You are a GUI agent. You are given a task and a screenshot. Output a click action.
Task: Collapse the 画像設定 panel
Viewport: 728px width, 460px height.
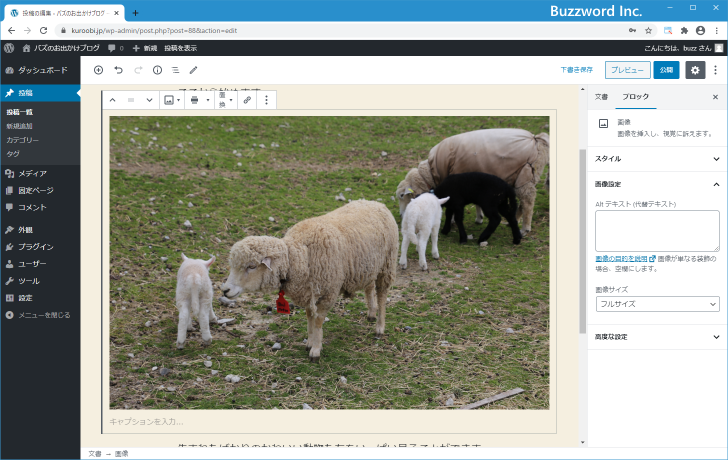click(x=716, y=184)
